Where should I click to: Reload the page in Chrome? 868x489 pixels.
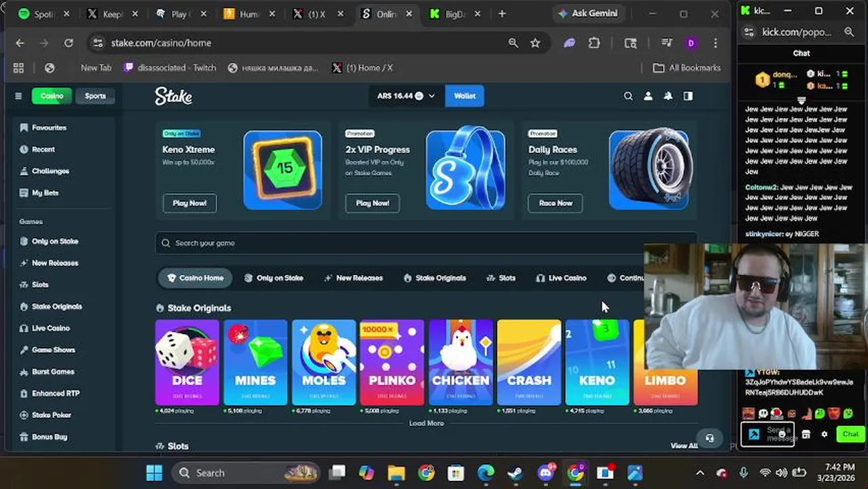coord(69,43)
